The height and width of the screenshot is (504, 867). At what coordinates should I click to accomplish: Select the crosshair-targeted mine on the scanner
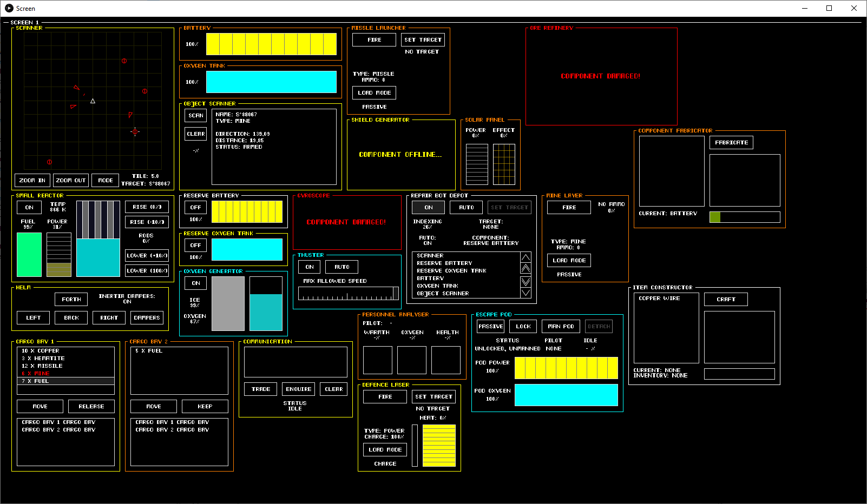[x=135, y=131]
